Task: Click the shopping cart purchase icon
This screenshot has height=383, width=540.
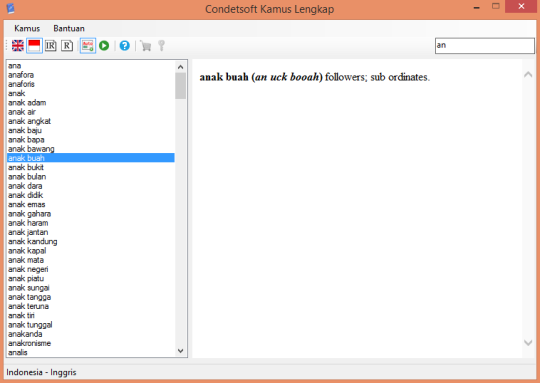Action: point(146,46)
